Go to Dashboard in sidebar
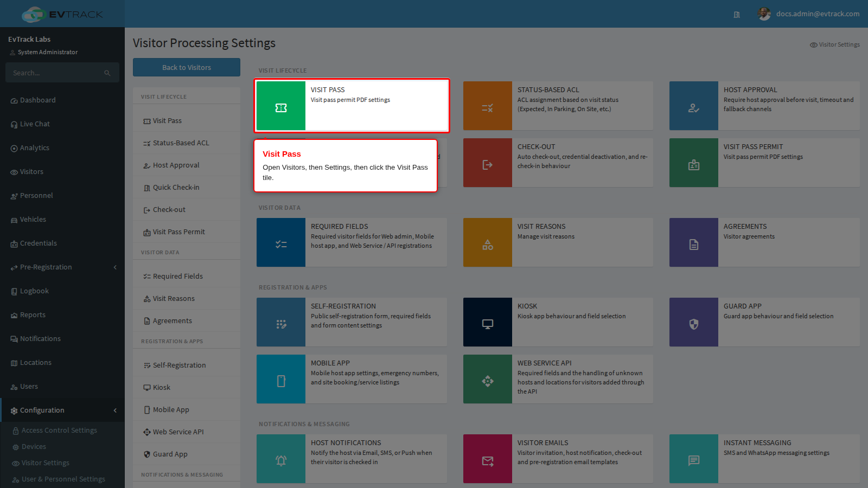 click(x=62, y=100)
